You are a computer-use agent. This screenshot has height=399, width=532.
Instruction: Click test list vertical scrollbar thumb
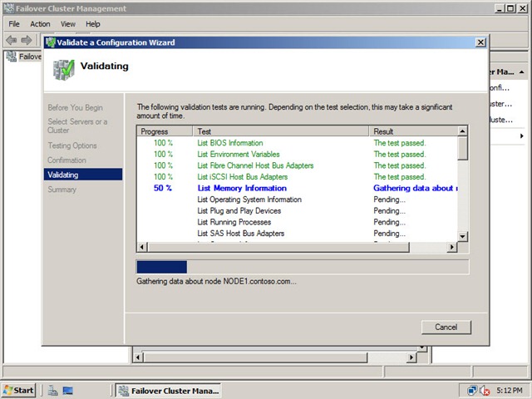click(x=462, y=148)
